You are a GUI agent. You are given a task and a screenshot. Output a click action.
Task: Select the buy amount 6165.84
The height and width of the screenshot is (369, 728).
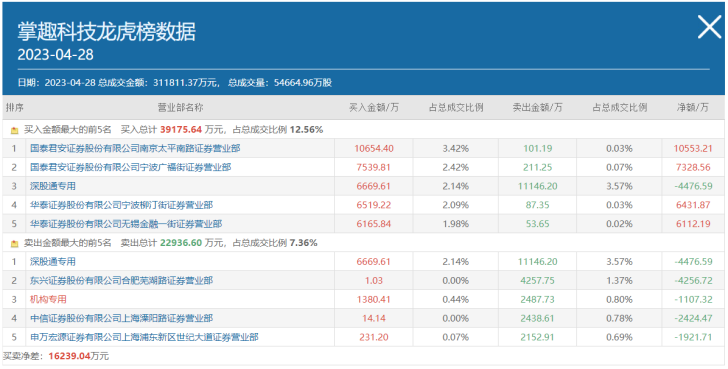tap(374, 224)
